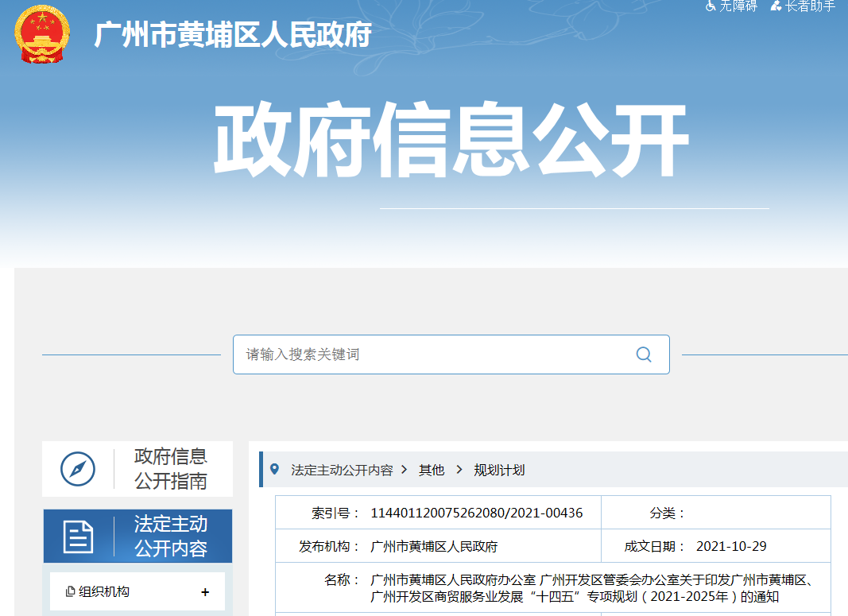The width and height of the screenshot is (848, 616).
Task: Open the 其他 breadcrumb link
Action: 432,470
